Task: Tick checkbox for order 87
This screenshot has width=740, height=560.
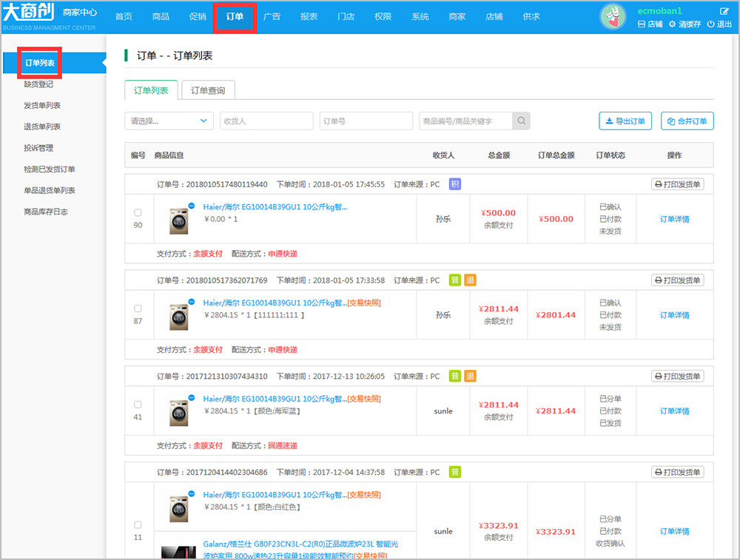Action: click(x=138, y=308)
